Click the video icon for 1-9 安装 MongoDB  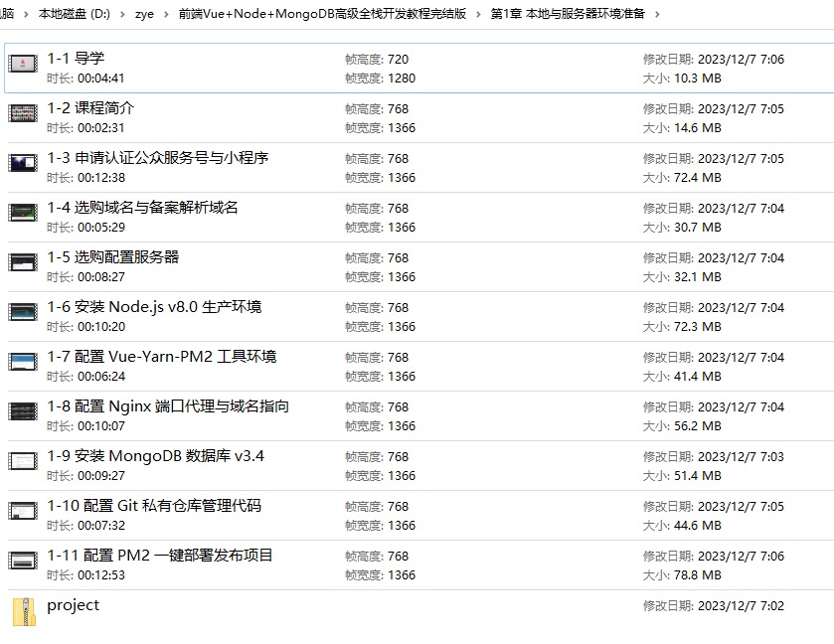(23, 461)
